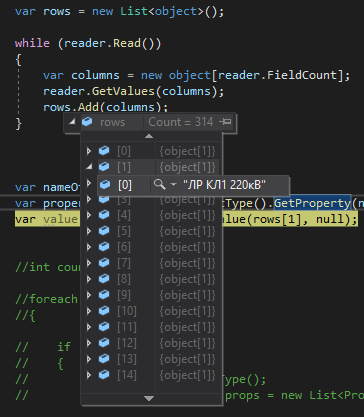The height and width of the screenshot is (417, 364).
Task: Expand the [14] row entry
Action: 89,375
